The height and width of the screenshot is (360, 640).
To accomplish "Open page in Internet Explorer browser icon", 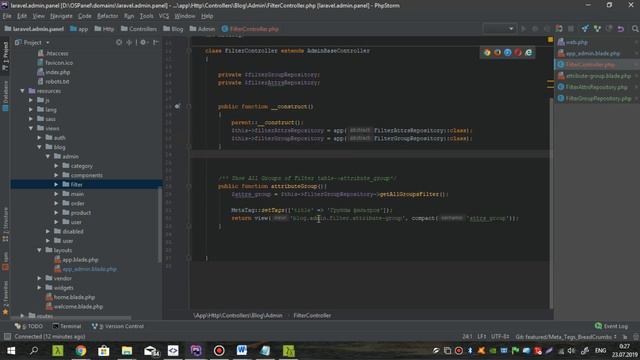I will tap(529, 52).
